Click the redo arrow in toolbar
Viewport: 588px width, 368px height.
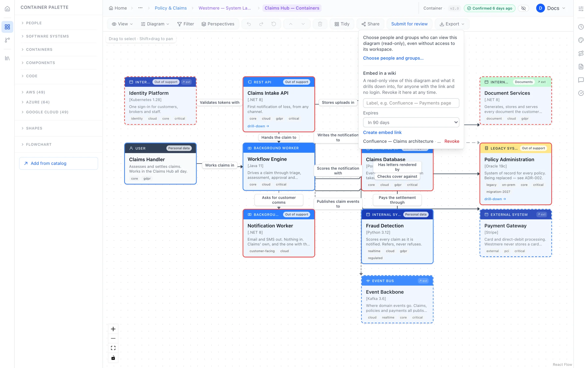tap(261, 24)
